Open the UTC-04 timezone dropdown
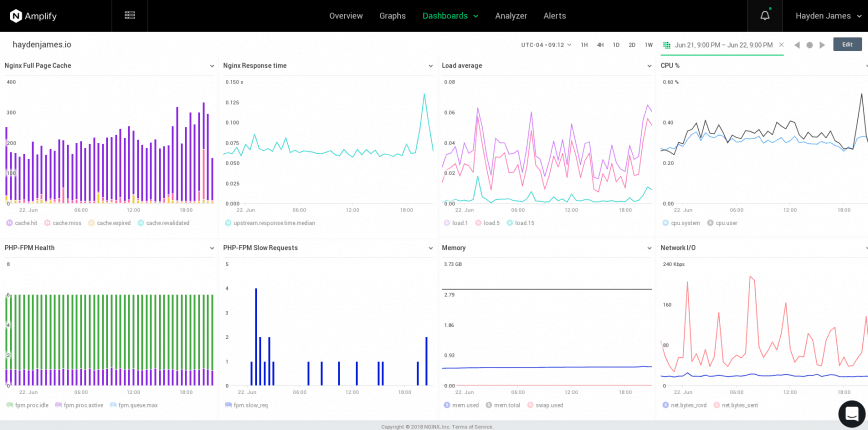Image resolution: width=868 pixels, height=430 pixels. (546, 45)
